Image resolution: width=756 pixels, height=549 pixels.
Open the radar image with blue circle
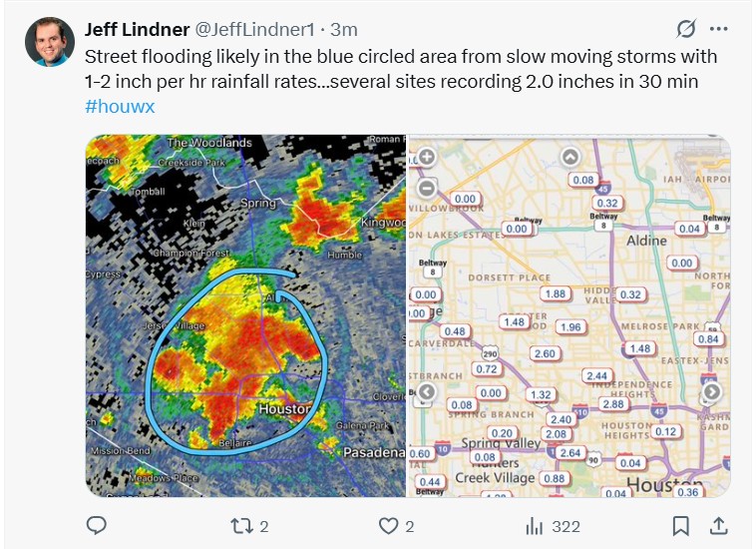click(x=245, y=315)
